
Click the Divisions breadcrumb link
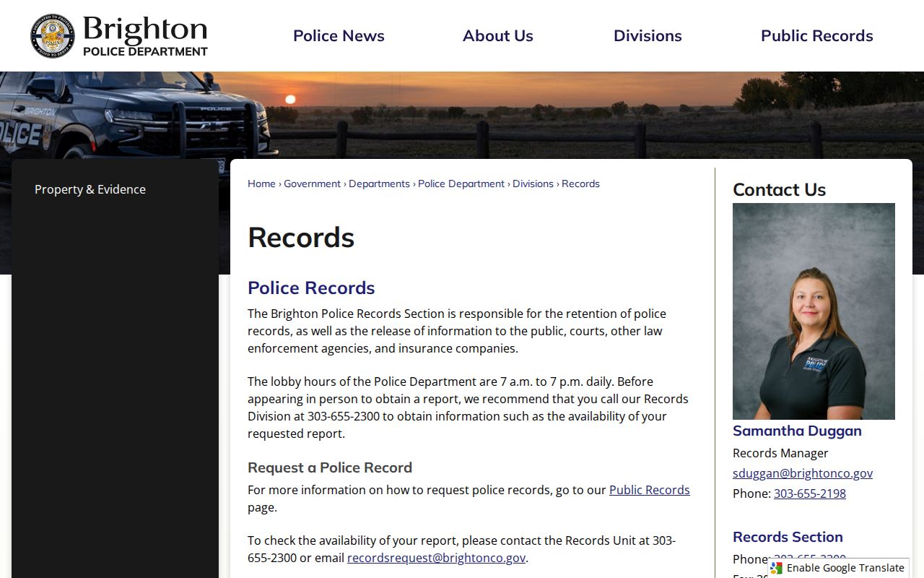point(533,184)
